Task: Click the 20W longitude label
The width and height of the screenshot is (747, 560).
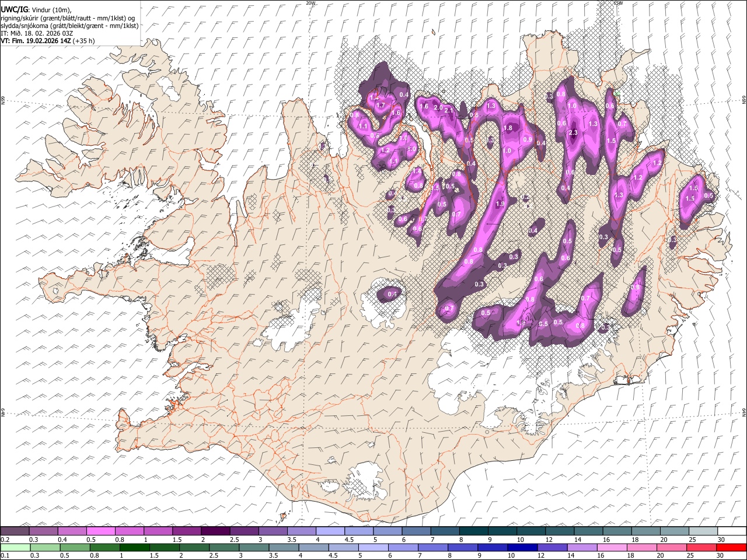Action: [x=310, y=3]
